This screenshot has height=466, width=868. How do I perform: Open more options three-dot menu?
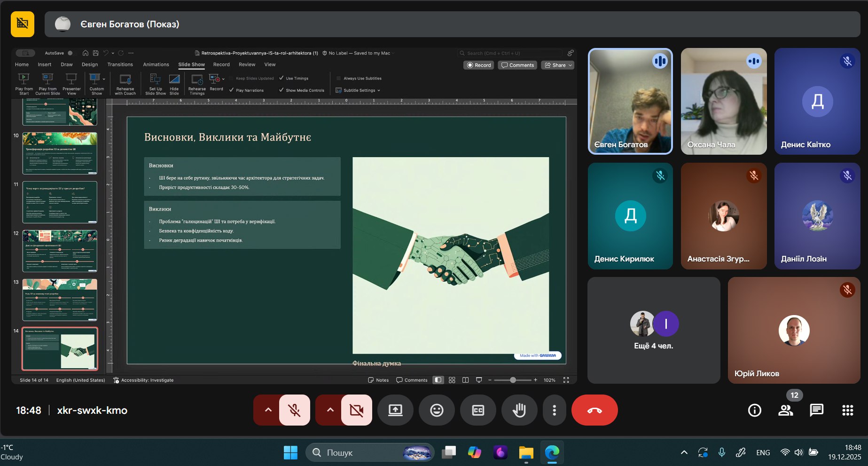(554, 410)
